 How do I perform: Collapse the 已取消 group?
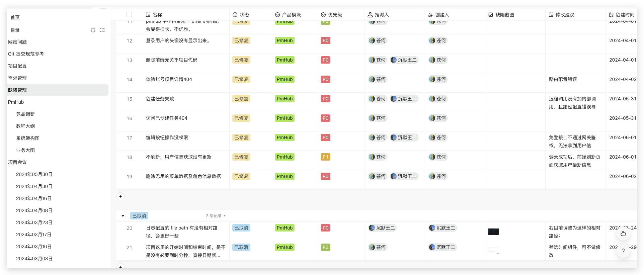pos(123,216)
